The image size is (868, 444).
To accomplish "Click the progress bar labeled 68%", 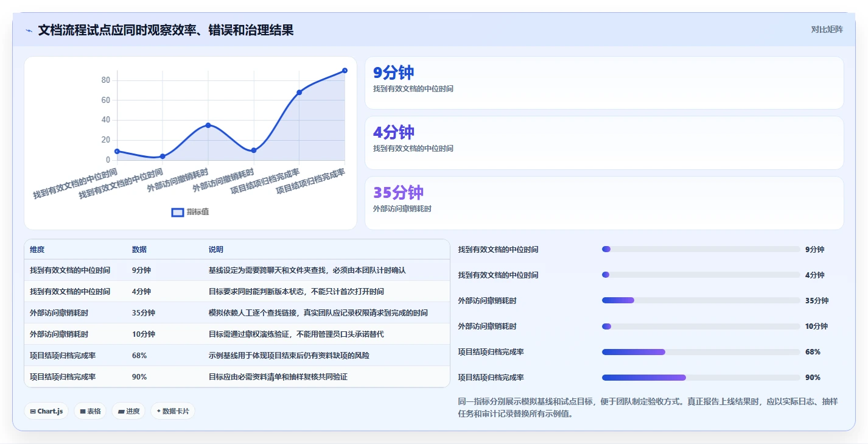I will click(x=701, y=352).
